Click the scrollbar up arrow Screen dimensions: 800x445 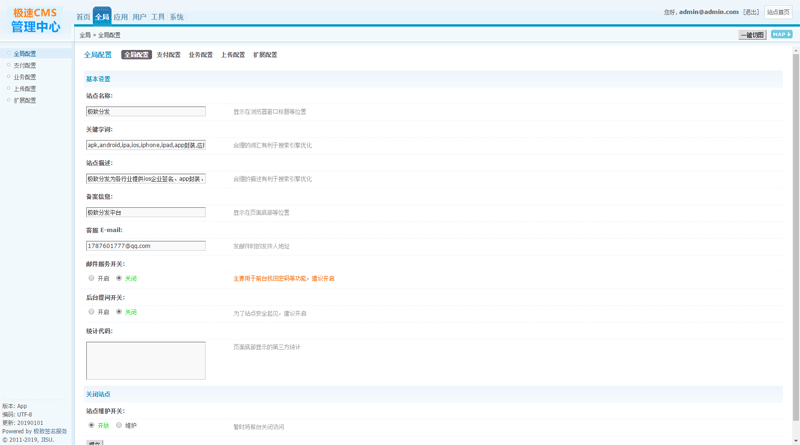pyautogui.click(x=796, y=48)
